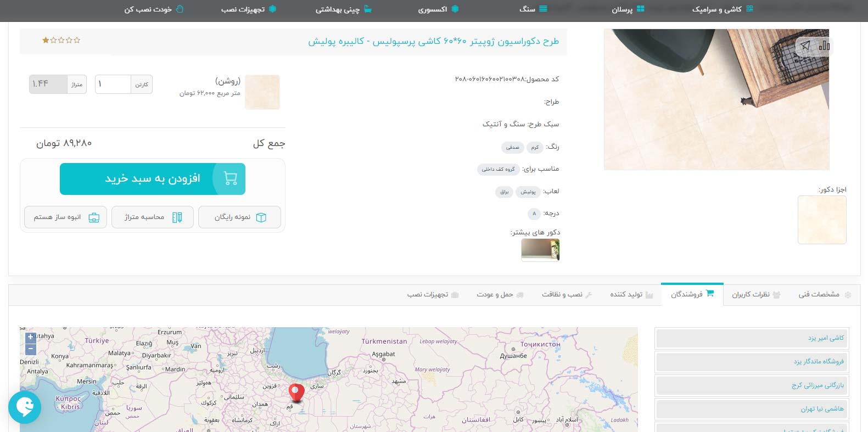Request a نمونه رایگان free sample

(x=239, y=217)
